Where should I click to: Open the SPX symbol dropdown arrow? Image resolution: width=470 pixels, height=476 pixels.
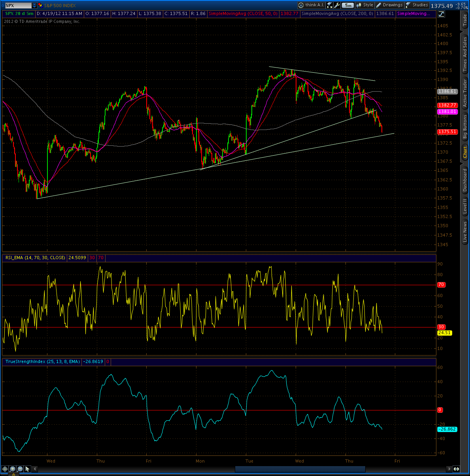[x=34, y=6]
